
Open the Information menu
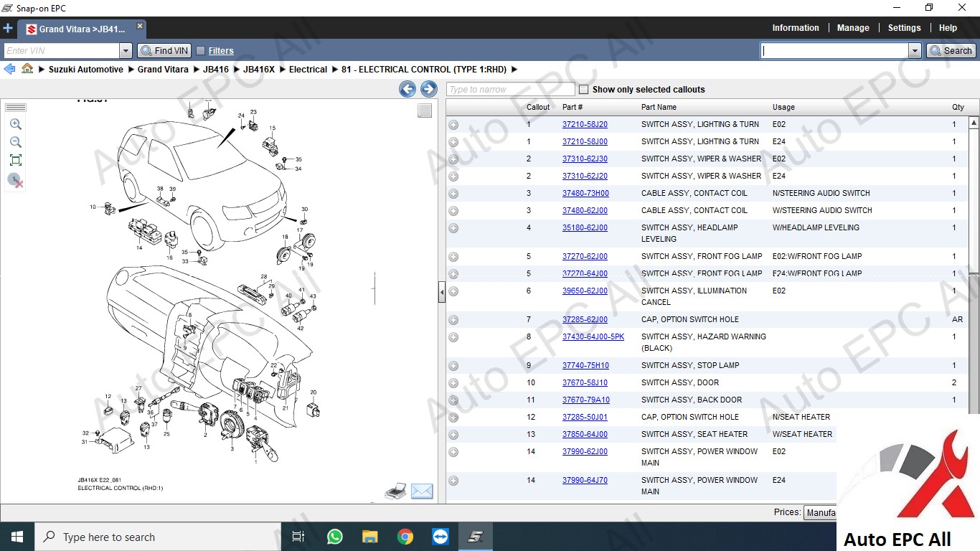(x=795, y=28)
